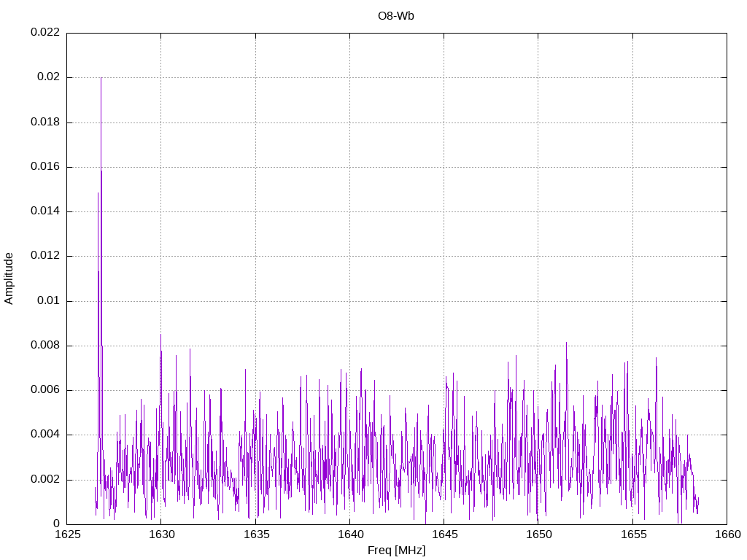Click the plot title O8-Wb
Image resolution: width=747 pixels, height=560 pixels.
click(x=396, y=15)
